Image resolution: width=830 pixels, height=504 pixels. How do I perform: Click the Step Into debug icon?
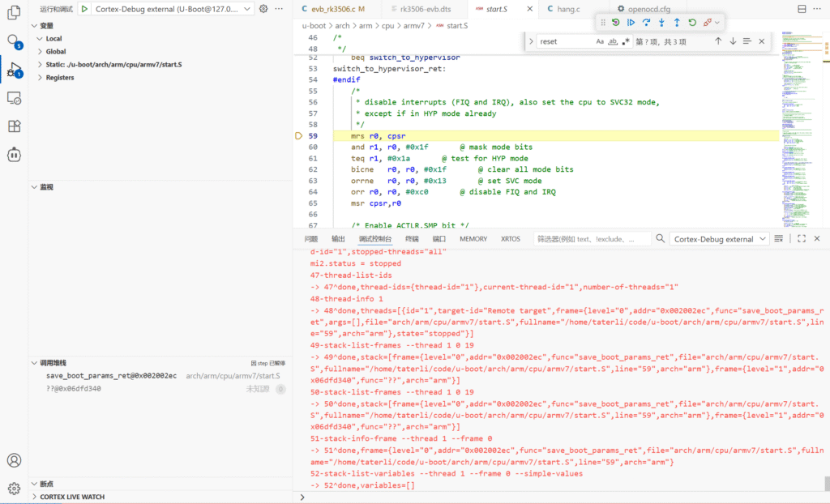(661, 23)
